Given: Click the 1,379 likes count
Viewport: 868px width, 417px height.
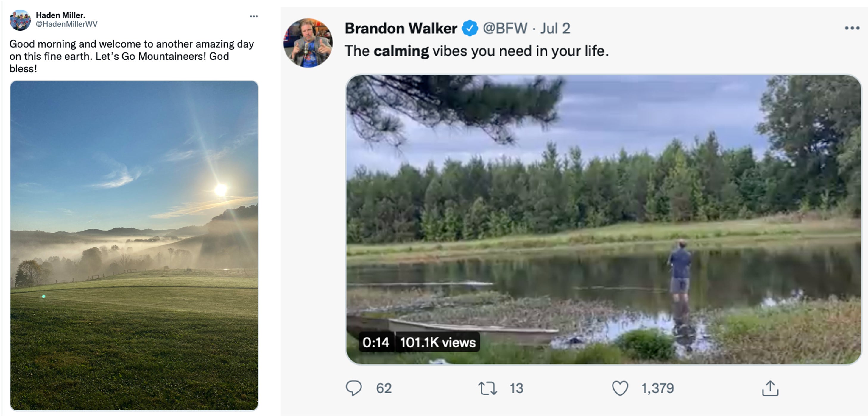Looking at the screenshot, I should (x=657, y=388).
